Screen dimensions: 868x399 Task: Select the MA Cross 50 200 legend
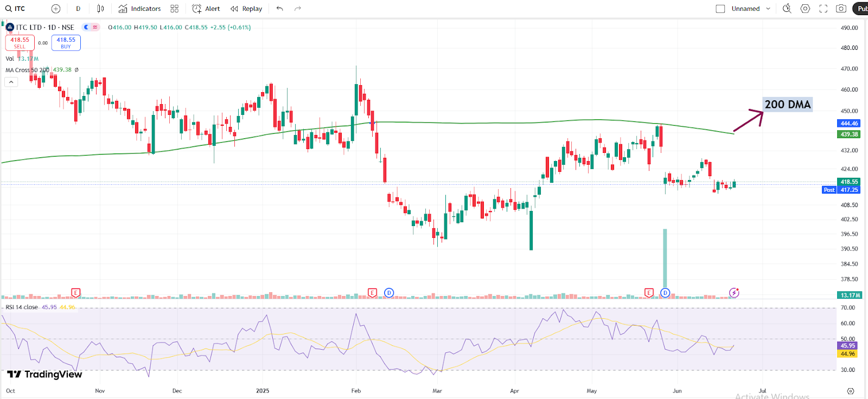pyautogui.click(x=27, y=70)
